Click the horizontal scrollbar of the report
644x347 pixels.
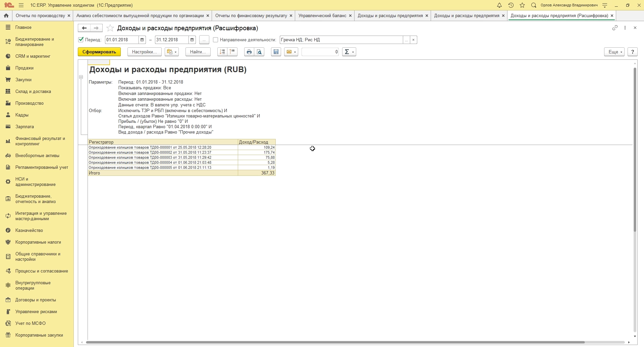tap(335, 342)
